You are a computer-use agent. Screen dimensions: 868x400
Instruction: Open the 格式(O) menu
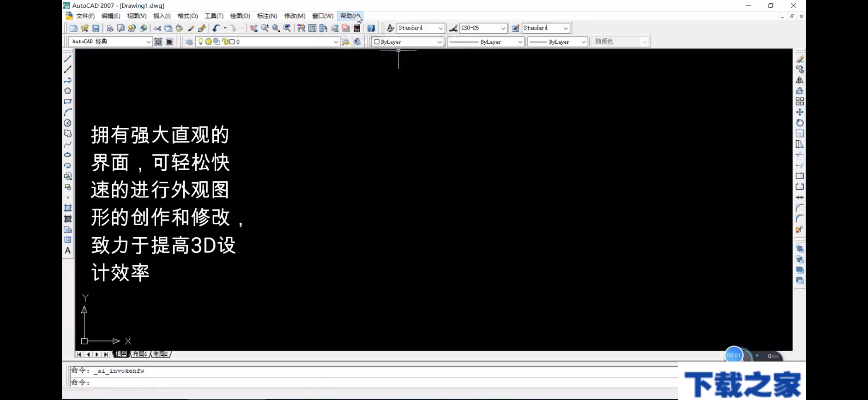point(187,16)
